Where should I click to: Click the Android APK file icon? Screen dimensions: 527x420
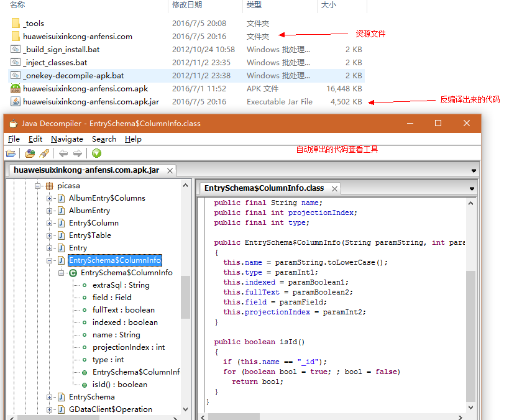coord(16,88)
